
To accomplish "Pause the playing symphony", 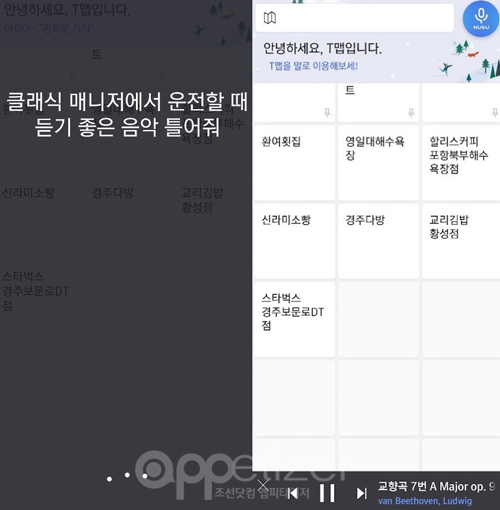I will click(x=327, y=493).
